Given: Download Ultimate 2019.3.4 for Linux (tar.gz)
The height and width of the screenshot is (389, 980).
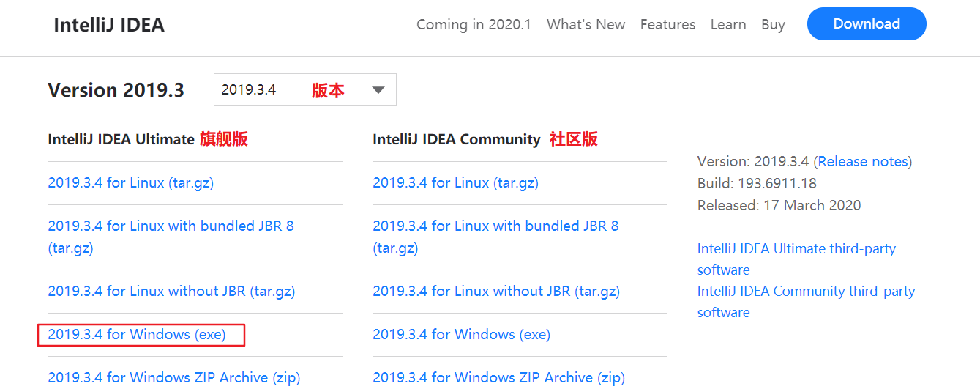Looking at the screenshot, I should (x=131, y=182).
